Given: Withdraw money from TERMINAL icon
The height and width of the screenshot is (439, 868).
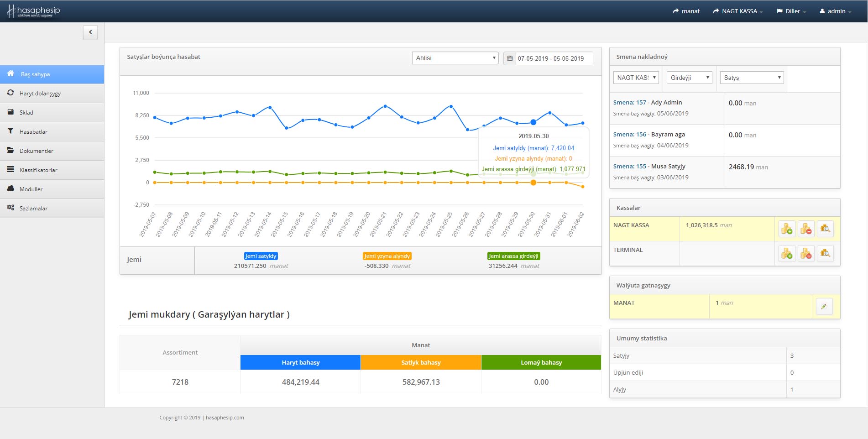Looking at the screenshot, I should click(806, 253).
